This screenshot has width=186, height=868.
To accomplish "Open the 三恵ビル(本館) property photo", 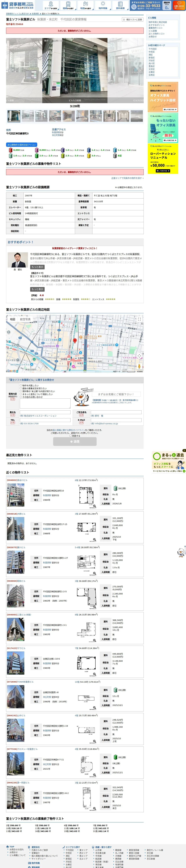I will pos(15,629).
